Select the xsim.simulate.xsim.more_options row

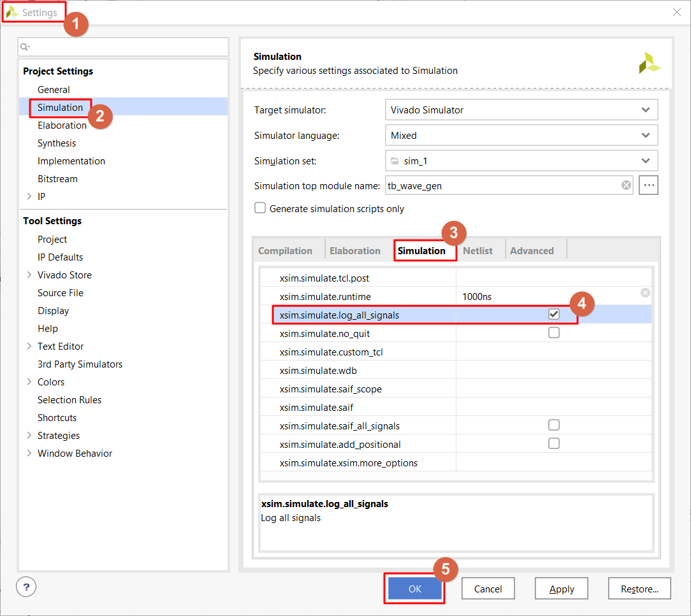point(456,462)
